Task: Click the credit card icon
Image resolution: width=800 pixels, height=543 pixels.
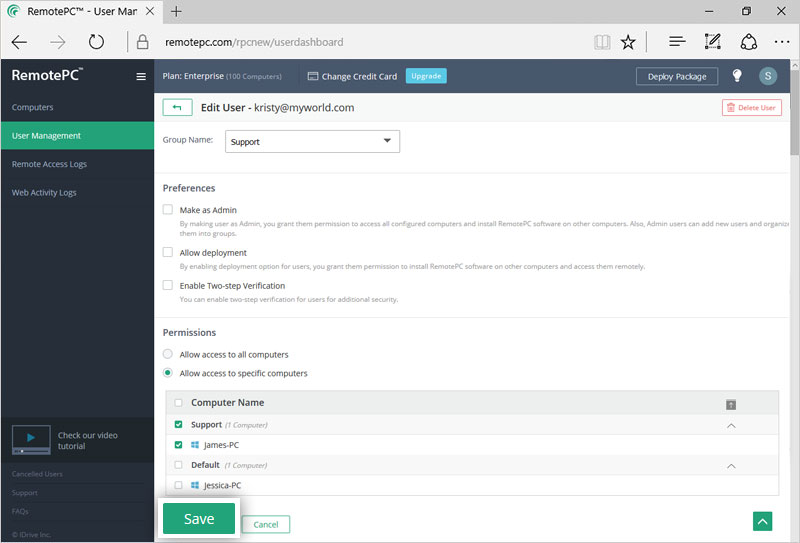Action: [x=313, y=76]
